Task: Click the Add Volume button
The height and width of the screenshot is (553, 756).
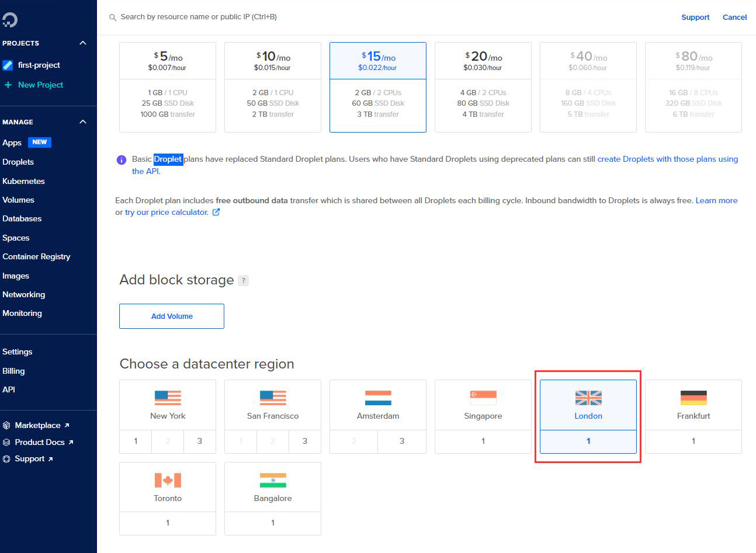Action: (x=172, y=316)
